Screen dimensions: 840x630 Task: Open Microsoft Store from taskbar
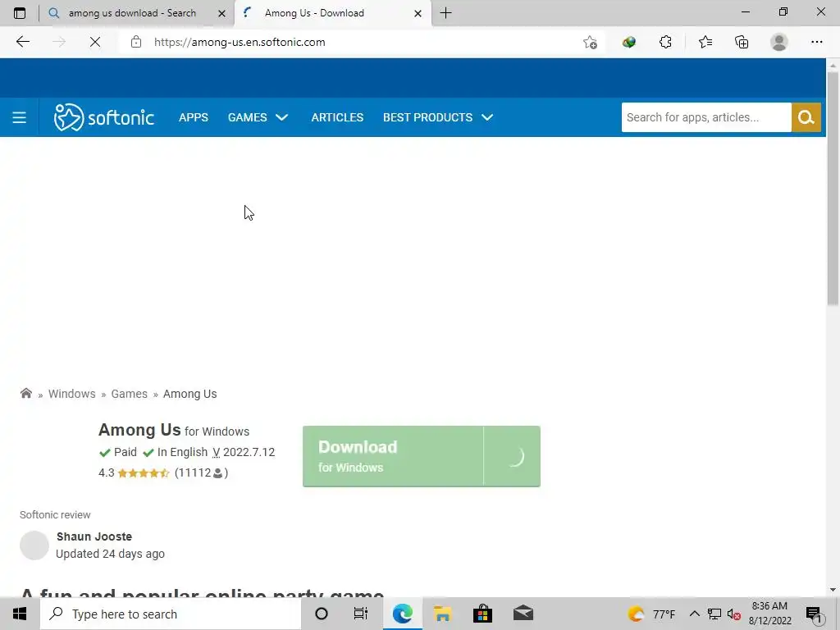click(482, 614)
